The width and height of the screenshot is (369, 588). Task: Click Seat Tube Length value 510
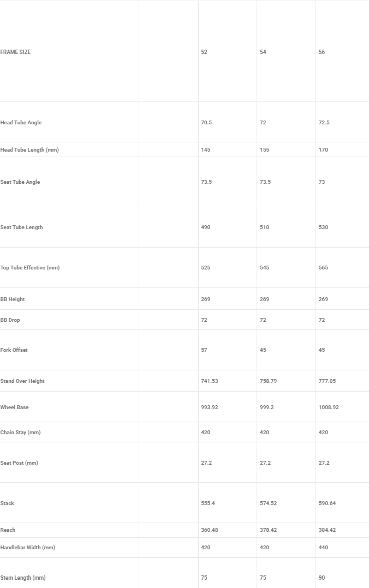point(265,227)
